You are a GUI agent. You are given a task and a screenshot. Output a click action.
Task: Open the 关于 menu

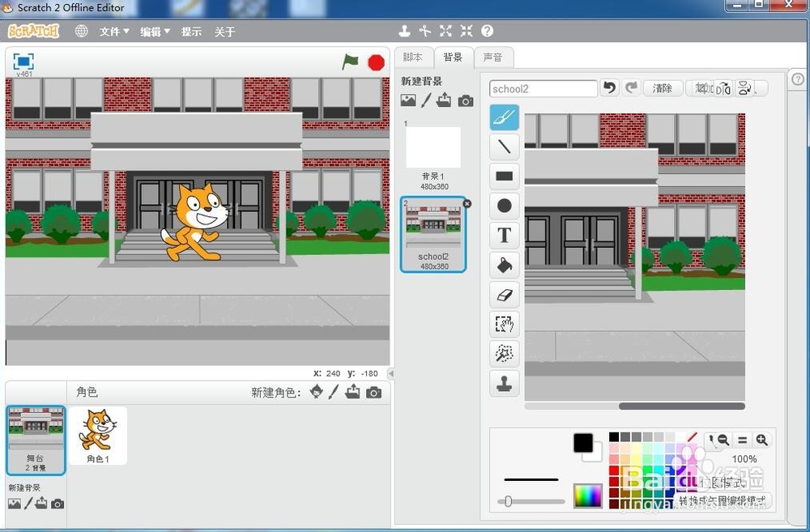point(224,32)
